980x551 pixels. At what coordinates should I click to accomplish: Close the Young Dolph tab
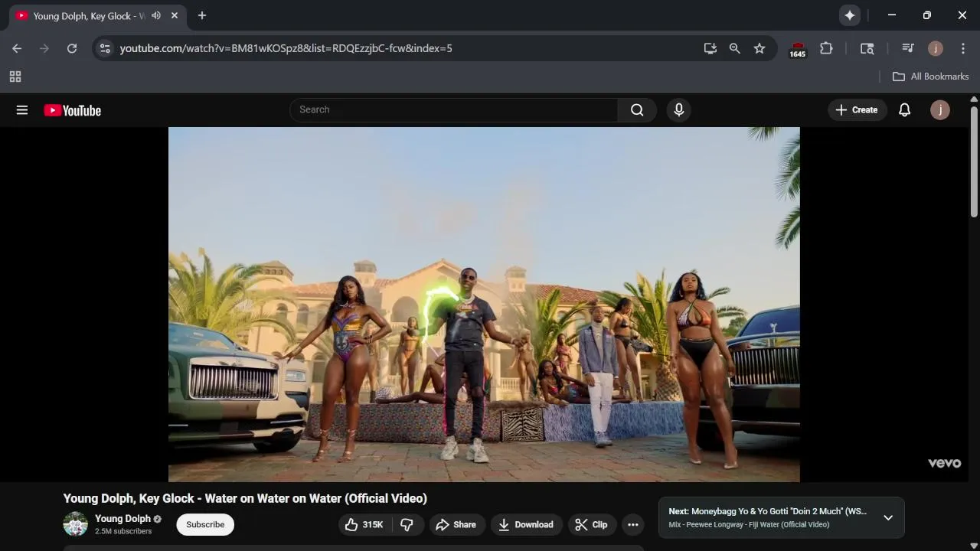pyautogui.click(x=175, y=15)
